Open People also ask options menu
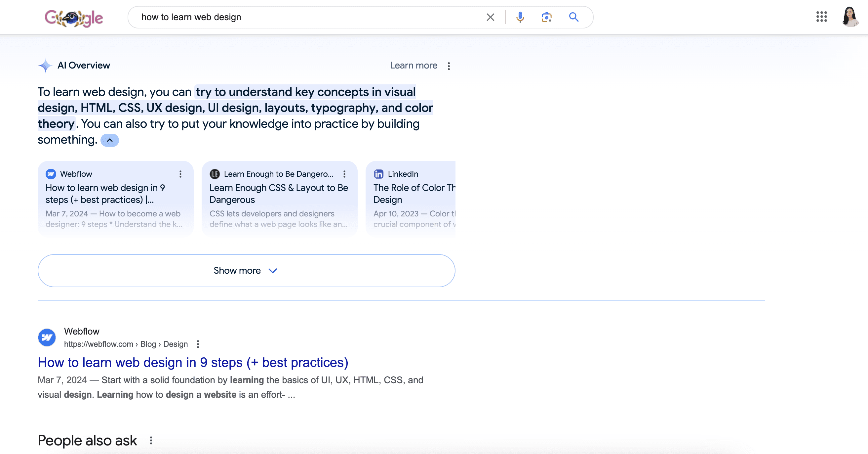Image resolution: width=868 pixels, height=454 pixels. [151, 440]
